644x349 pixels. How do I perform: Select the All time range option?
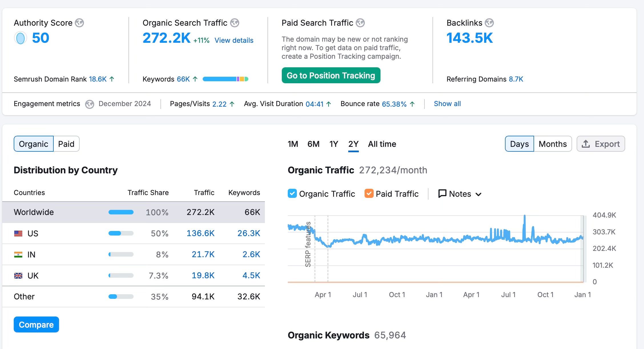(382, 144)
